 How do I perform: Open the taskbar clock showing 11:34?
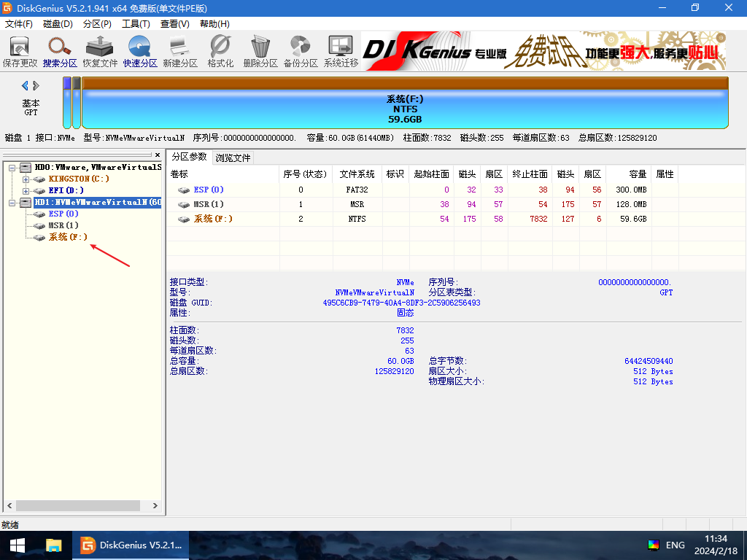pyautogui.click(x=716, y=545)
